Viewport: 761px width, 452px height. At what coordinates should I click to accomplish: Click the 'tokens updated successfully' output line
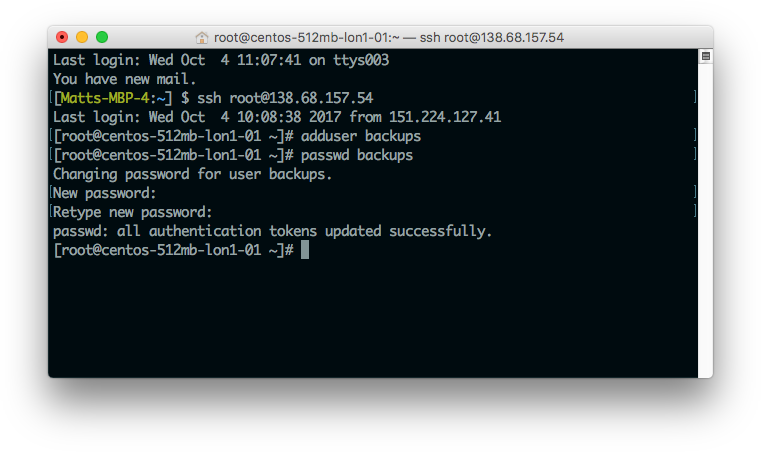point(272,231)
